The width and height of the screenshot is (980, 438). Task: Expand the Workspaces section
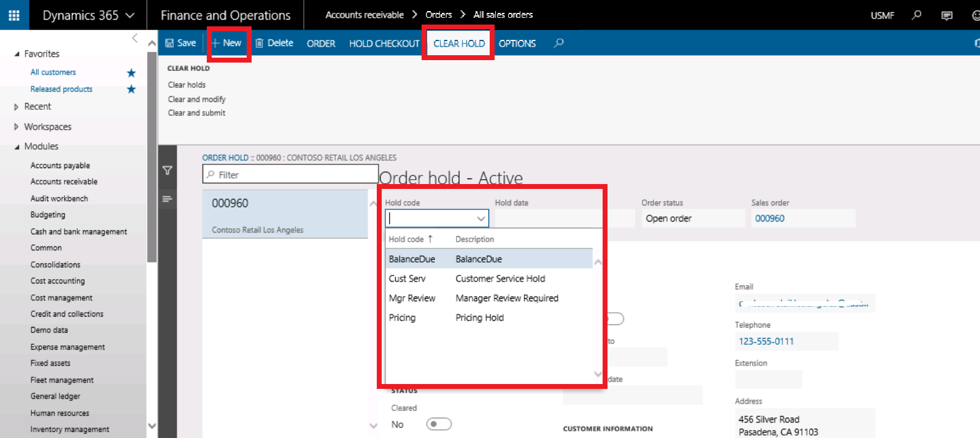[x=17, y=127]
